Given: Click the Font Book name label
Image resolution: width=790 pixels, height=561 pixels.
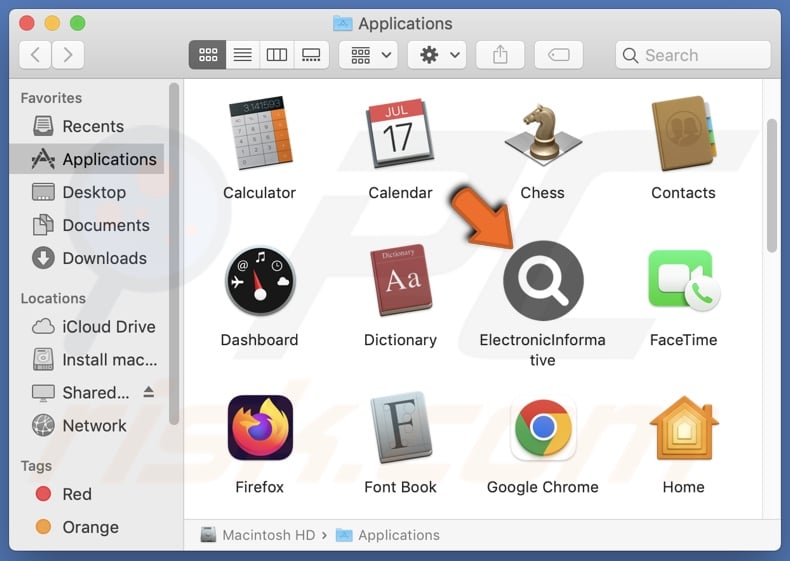Looking at the screenshot, I should pos(401,487).
